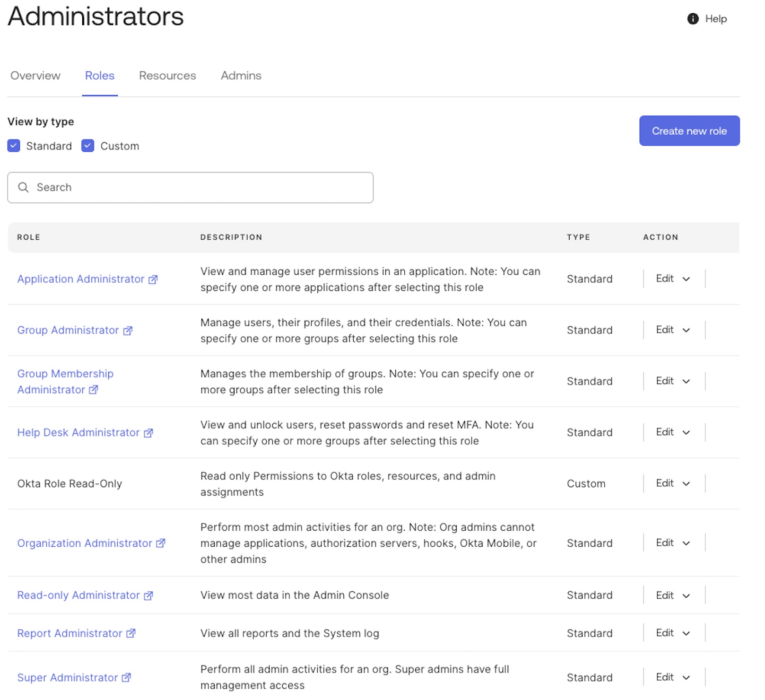
Task: Open Edit dropdown for Application Administrator
Action: click(x=673, y=279)
